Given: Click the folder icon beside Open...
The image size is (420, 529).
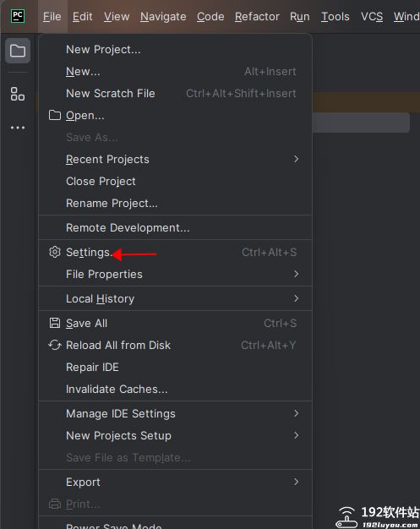Looking at the screenshot, I should 55,116.
